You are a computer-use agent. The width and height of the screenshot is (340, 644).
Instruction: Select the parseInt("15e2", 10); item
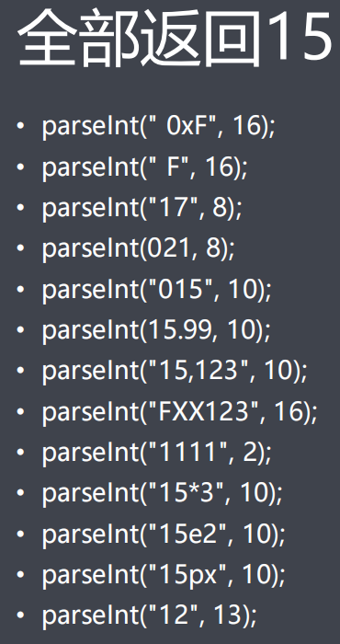coord(164,534)
